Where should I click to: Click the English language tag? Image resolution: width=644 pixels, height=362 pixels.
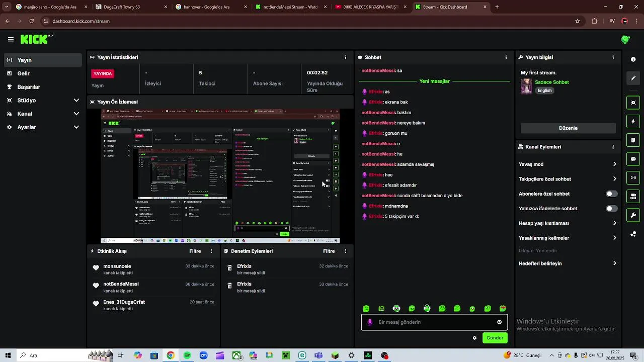point(544,90)
